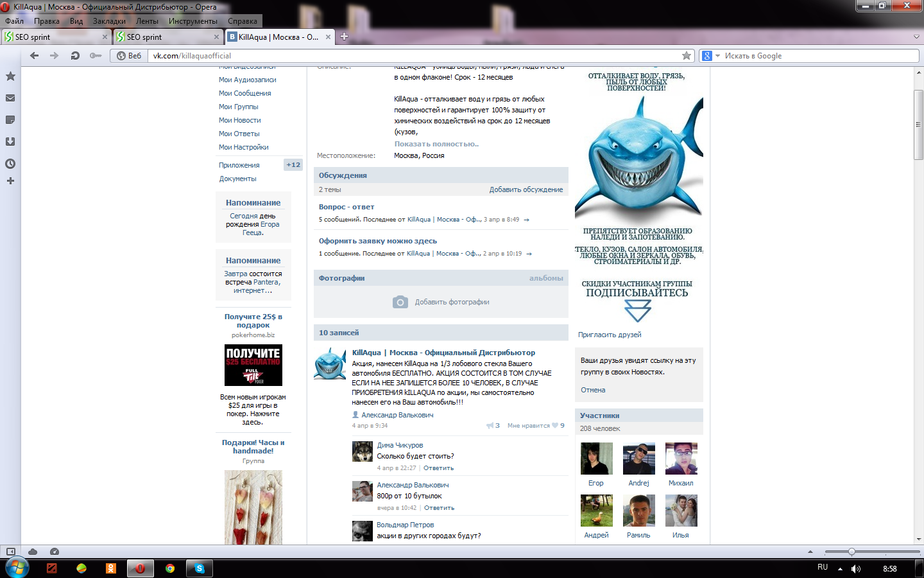
Task: Bookmark page with address bar star
Action: coord(687,56)
